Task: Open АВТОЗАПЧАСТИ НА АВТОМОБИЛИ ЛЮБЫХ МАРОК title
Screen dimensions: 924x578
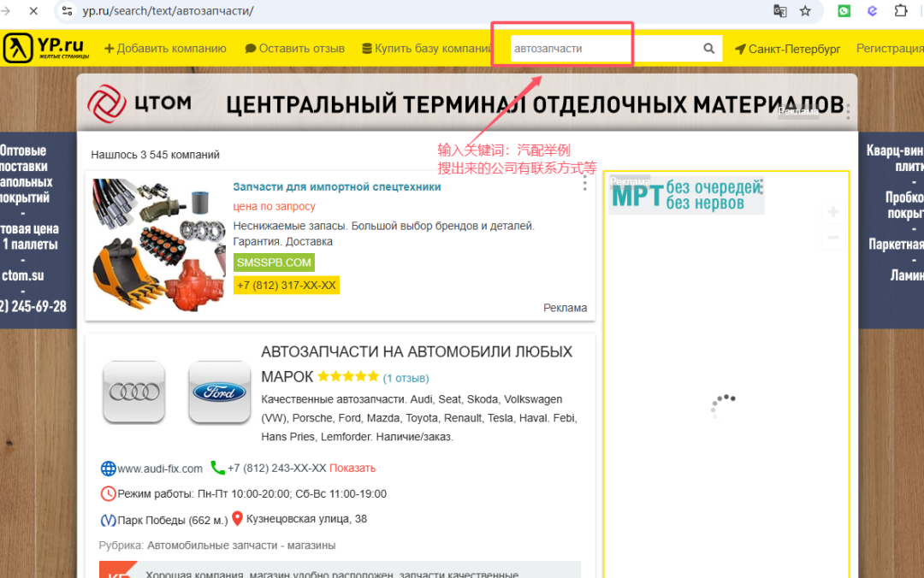Action: [x=417, y=363]
